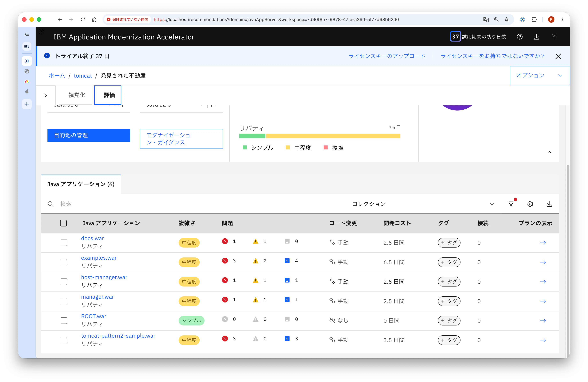Image resolution: width=588 pixels, height=382 pixels.
Task: Click globe icon in left sidebar
Action: [x=27, y=71]
